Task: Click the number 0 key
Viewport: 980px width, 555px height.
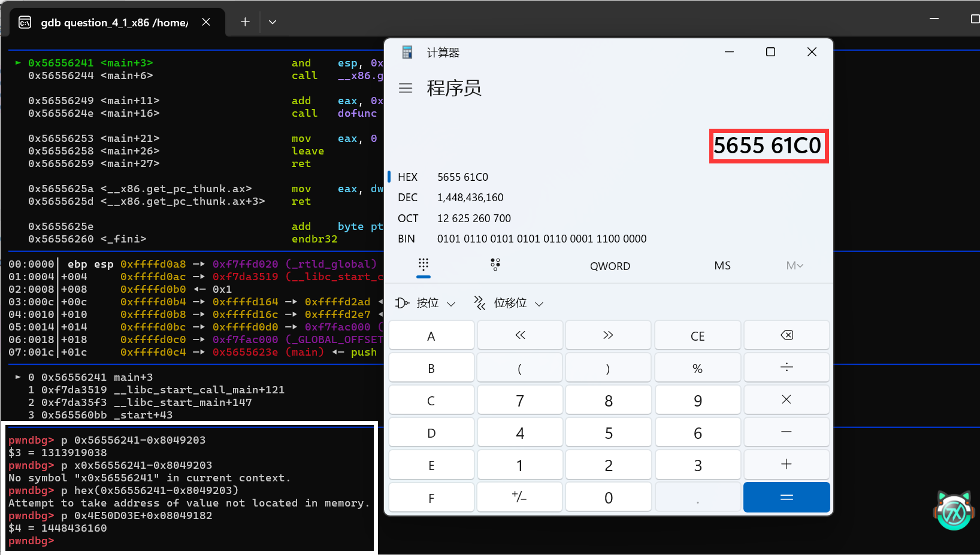Action: tap(608, 497)
